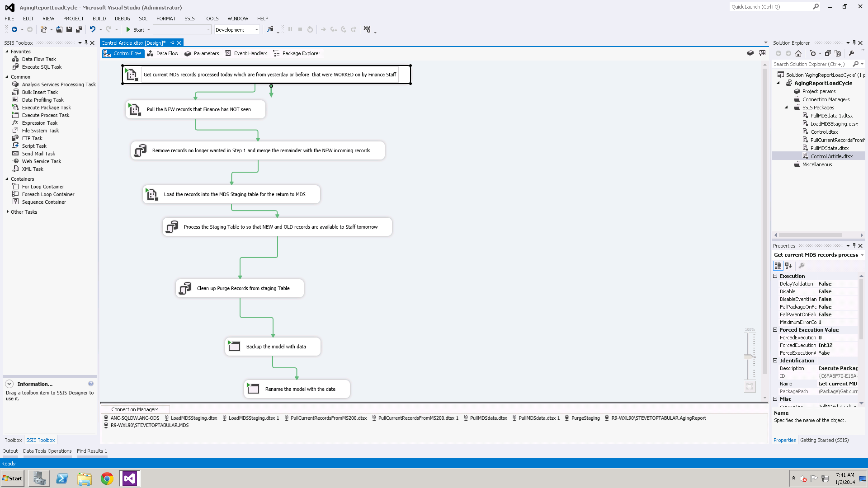Collapse the SSIS Packages tree node
This screenshot has width=868, height=488.
tap(787, 108)
